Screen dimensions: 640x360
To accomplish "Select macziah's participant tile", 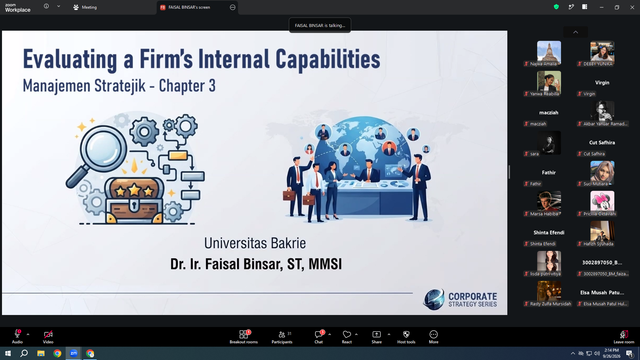I will point(549,113).
